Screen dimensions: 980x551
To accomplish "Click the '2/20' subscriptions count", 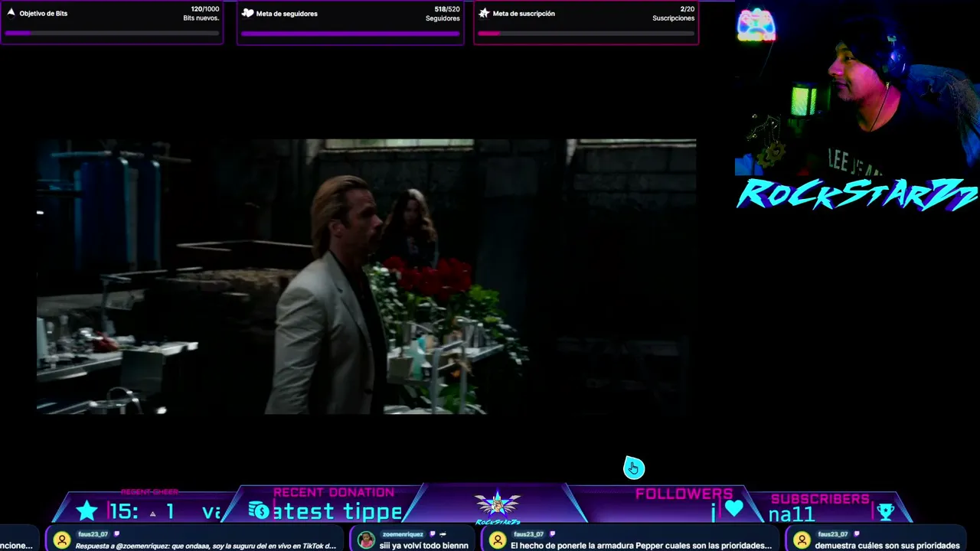I will tap(688, 9).
